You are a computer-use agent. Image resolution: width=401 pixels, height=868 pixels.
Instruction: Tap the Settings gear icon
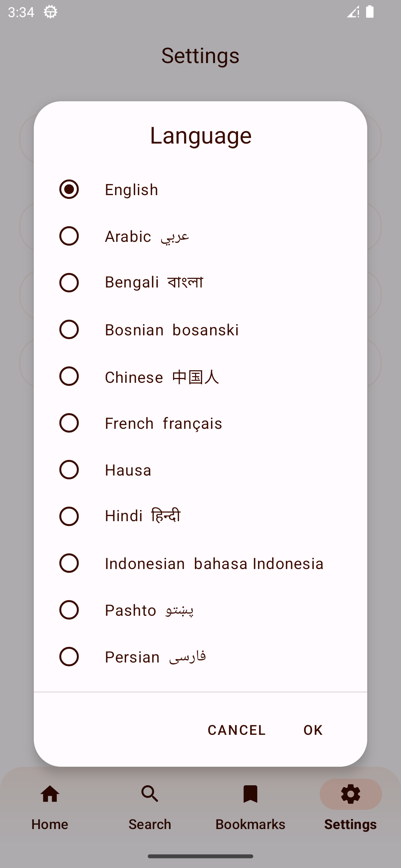click(x=351, y=794)
